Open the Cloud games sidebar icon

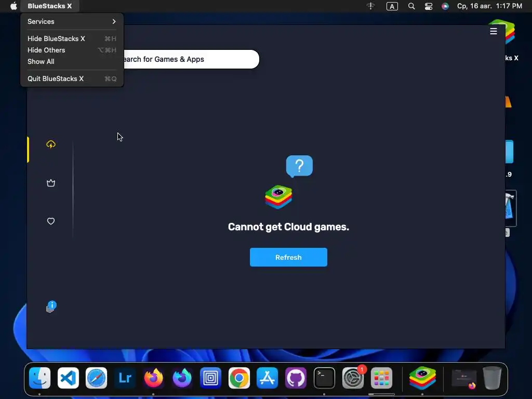point(51,144)
